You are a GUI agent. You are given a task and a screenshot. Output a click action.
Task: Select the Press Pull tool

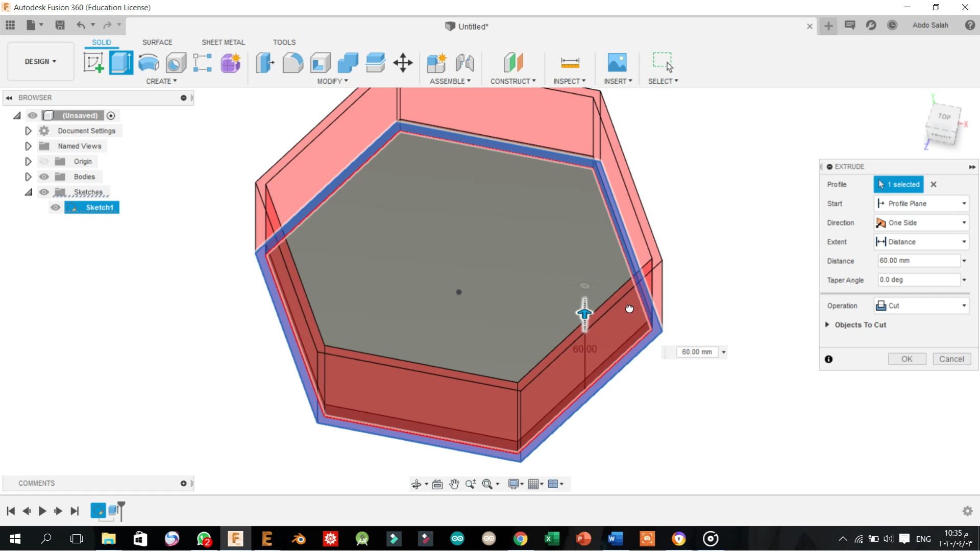point(265,63)
